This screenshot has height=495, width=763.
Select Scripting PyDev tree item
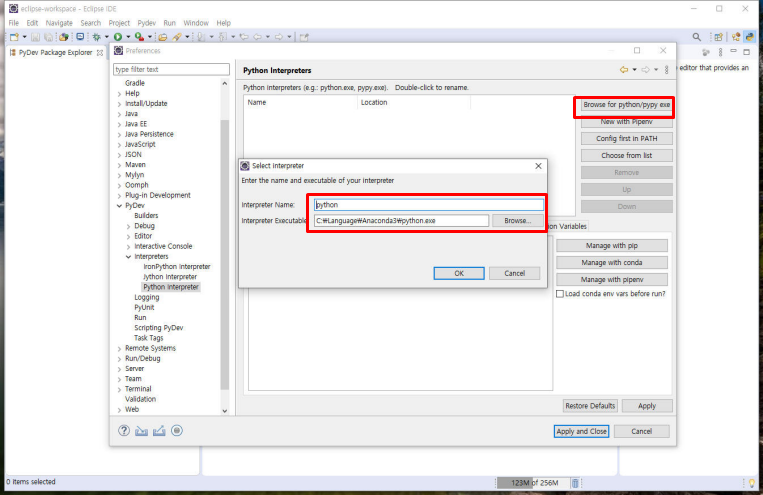159,328
